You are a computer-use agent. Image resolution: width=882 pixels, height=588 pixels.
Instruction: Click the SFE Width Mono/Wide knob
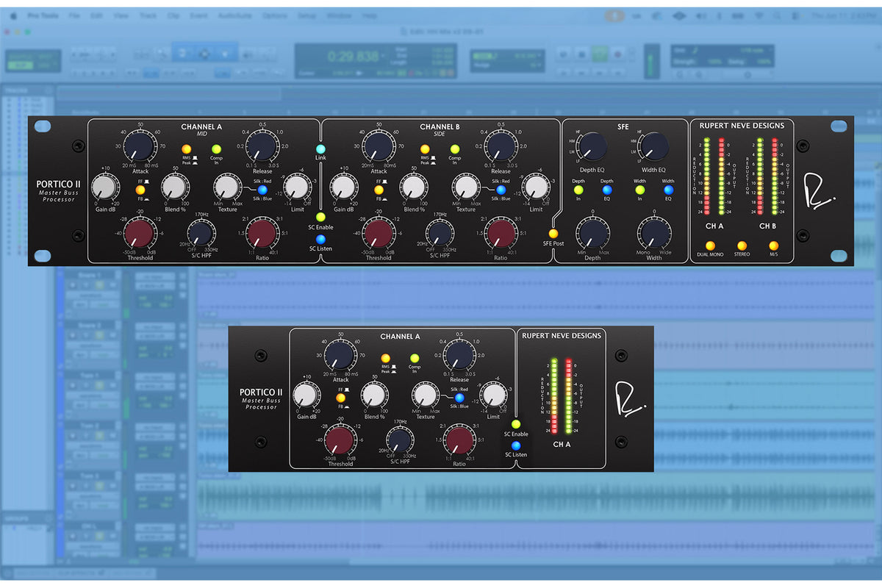tap(653, 234)
